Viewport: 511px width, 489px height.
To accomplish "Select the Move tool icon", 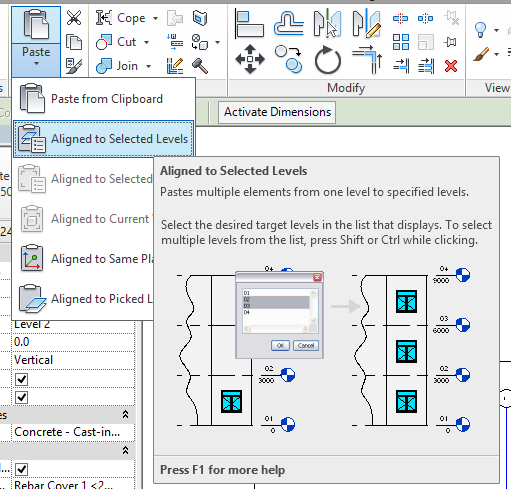I will coord(250,59).
